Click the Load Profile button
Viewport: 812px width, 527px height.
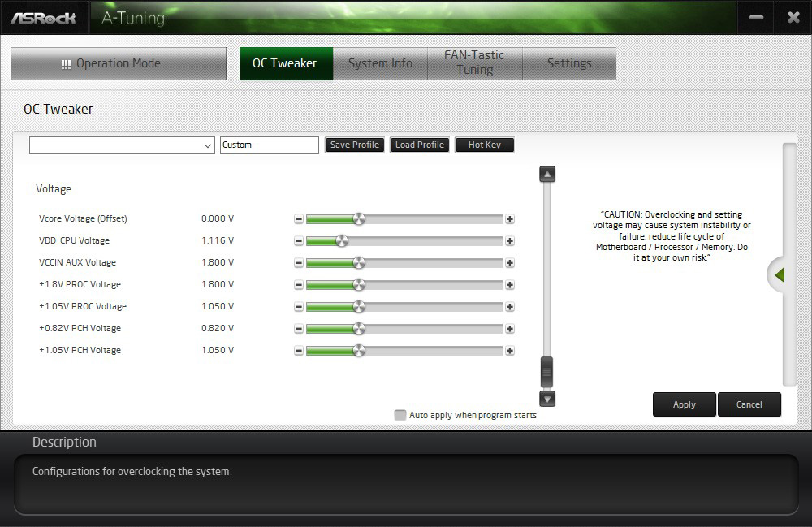420,145
